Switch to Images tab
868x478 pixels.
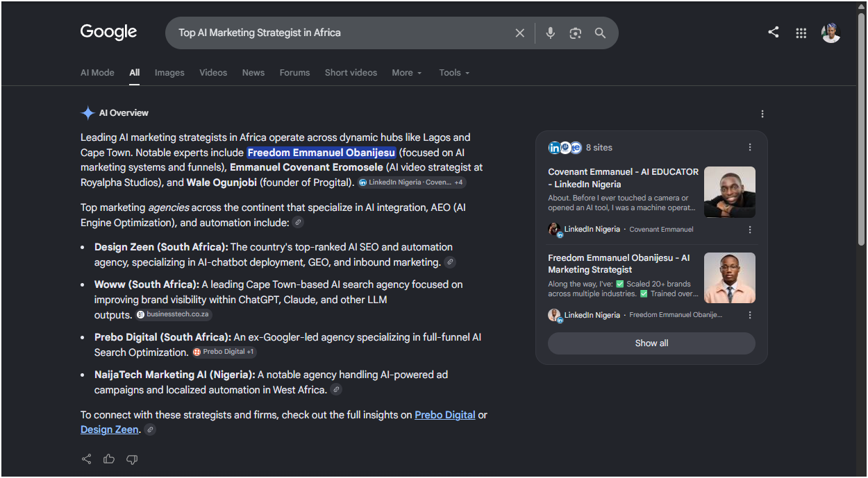[169, 73]
